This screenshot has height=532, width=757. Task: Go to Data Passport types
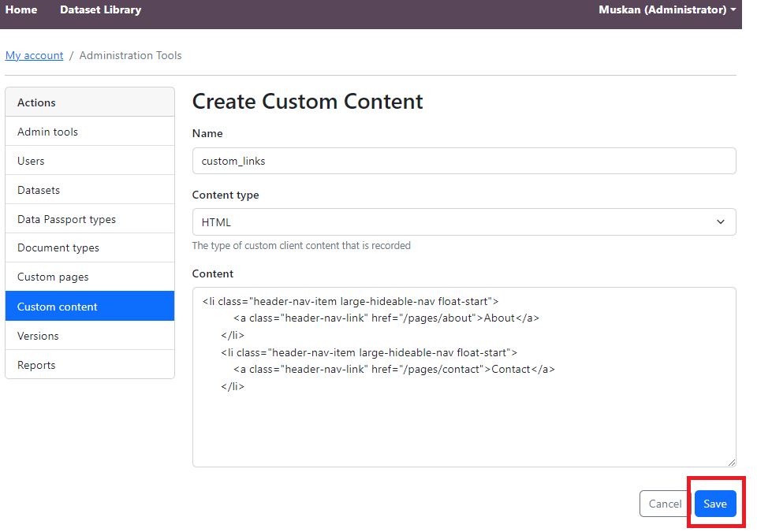coord(66,219)
